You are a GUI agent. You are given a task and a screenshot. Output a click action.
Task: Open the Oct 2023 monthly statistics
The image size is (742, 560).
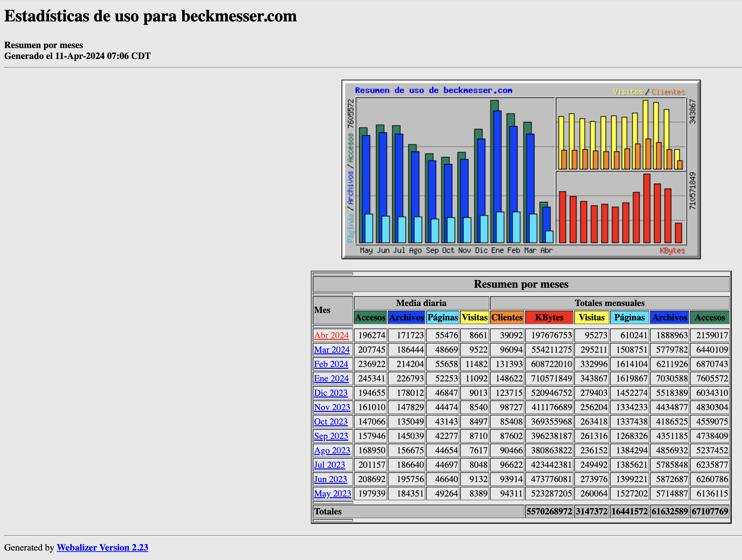click(x=331, y=421)
